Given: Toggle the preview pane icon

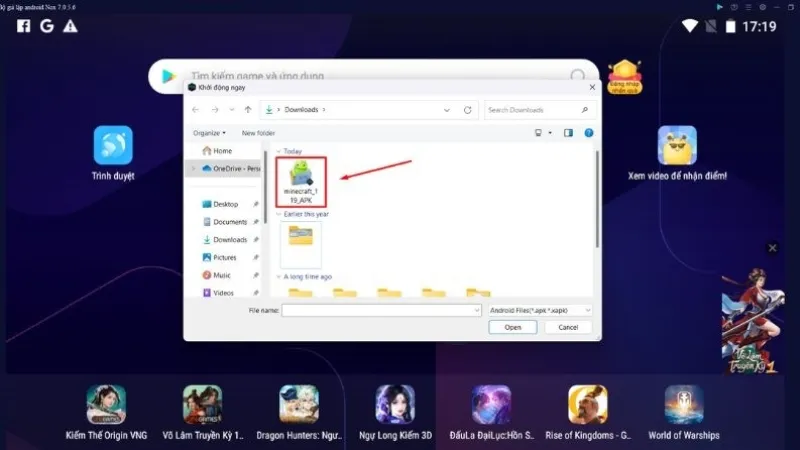Looking at the screenshot, I should (568, 133).
